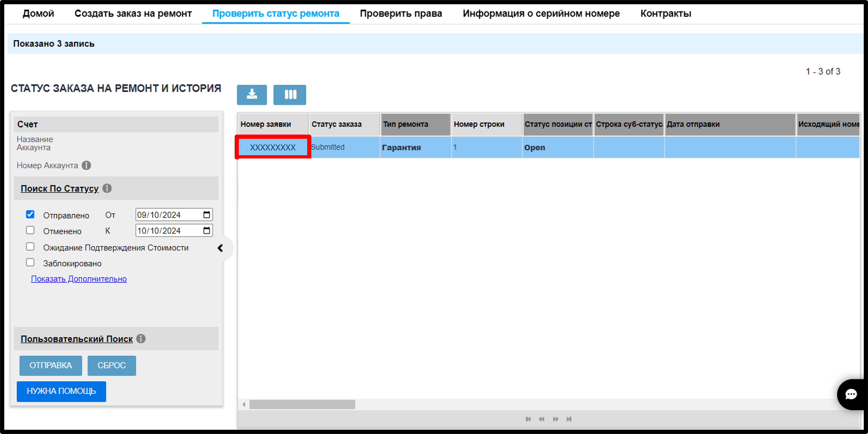
Task: Sort by Тип ремонта column header
Action: pyautogui.click(x=416, y=124)
